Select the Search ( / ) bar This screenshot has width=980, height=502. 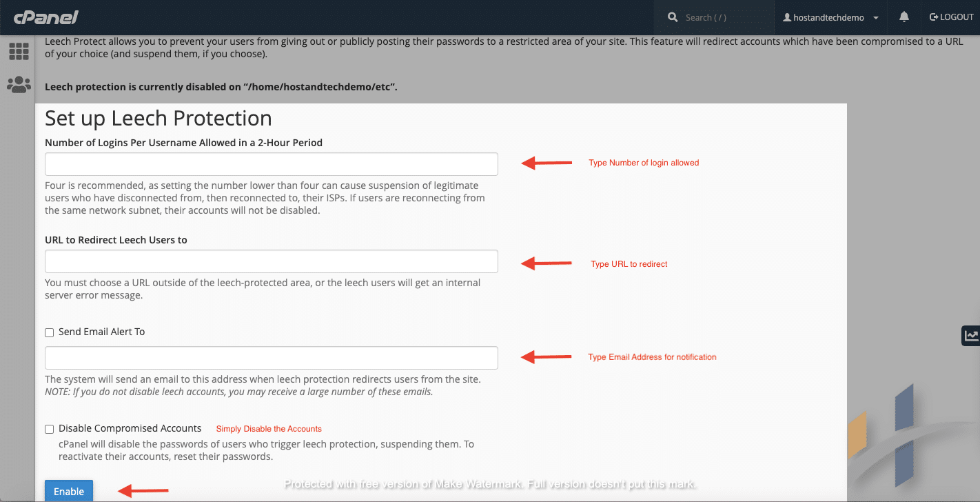713,17
